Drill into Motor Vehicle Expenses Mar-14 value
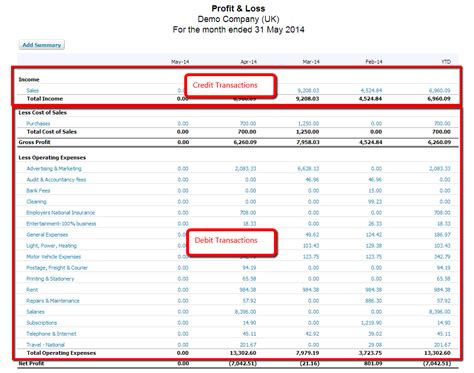This screenshot has width=474, height=373. pyautogui.click(x=311, y=257)
